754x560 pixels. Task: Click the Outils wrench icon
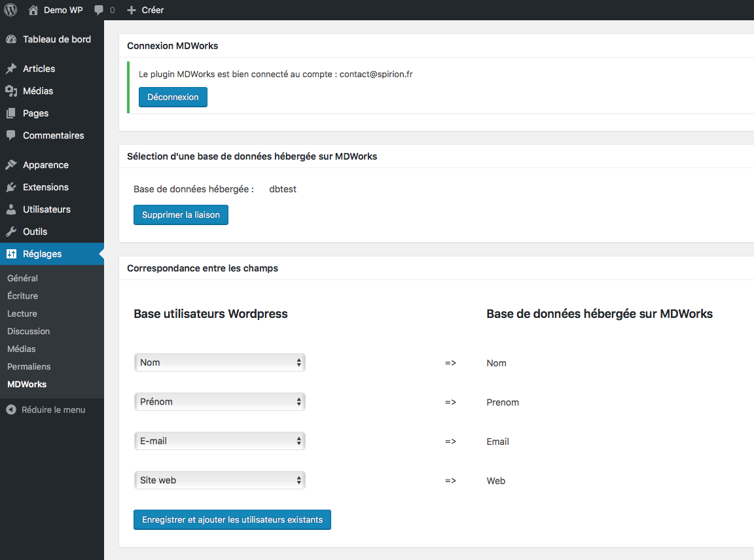(11, 232)
